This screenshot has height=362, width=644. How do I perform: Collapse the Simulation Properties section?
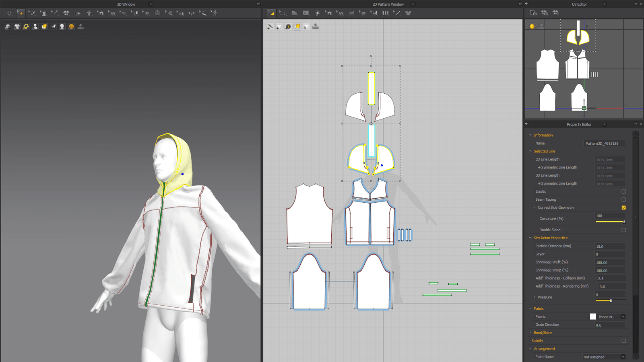pyautogui.click(x=530, y=238)
